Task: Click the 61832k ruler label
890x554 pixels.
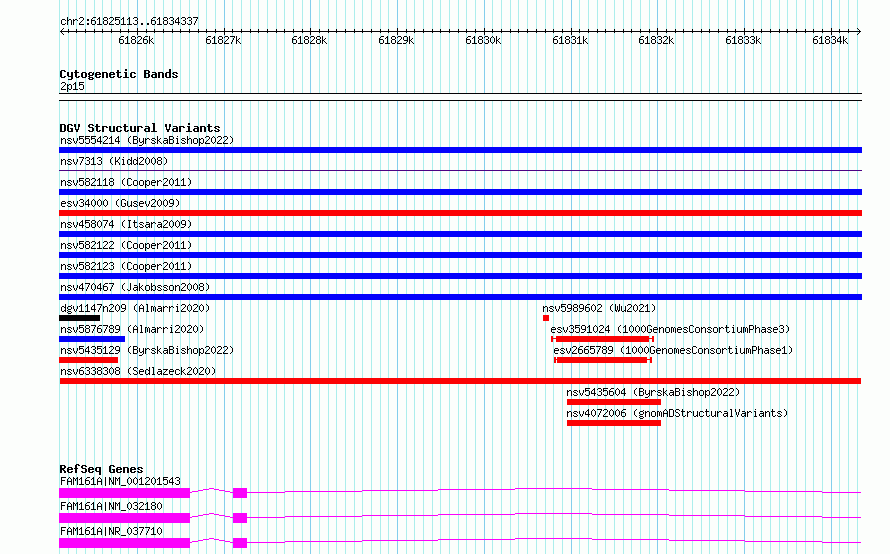Action: pyautogui.click(x=656, y=40)
